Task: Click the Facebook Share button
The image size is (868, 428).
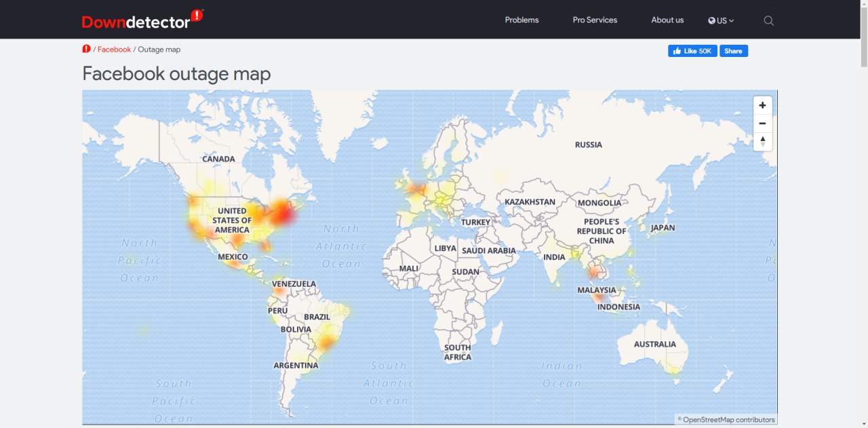Action: click(734, 51)
